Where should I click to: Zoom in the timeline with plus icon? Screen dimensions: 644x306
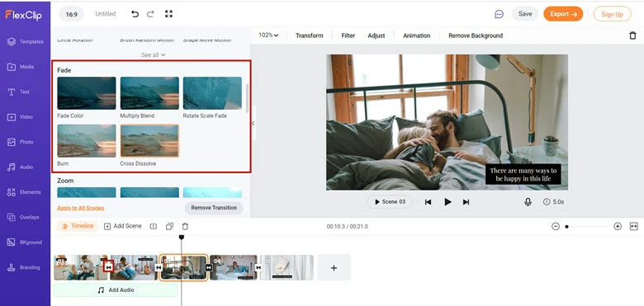(618, 227)
